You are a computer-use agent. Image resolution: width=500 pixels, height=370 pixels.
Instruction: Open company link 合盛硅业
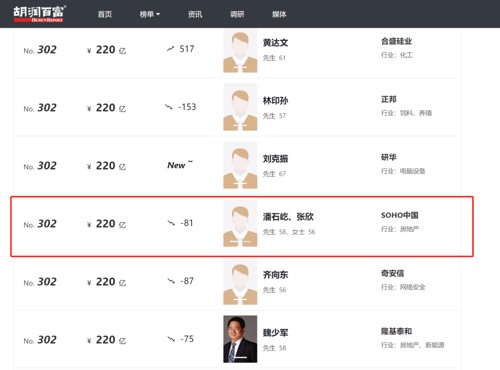pyautogui.click(x=396, y=41)
